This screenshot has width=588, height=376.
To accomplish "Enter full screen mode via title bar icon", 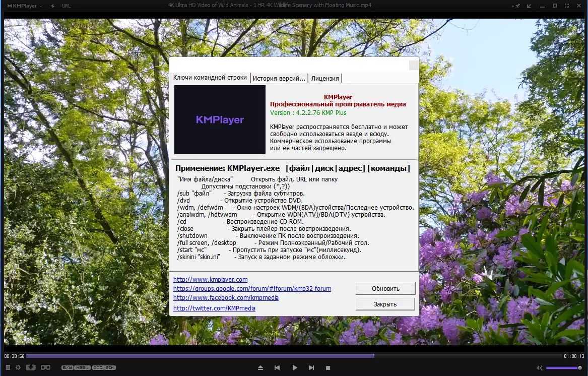I will pos(567,6).
